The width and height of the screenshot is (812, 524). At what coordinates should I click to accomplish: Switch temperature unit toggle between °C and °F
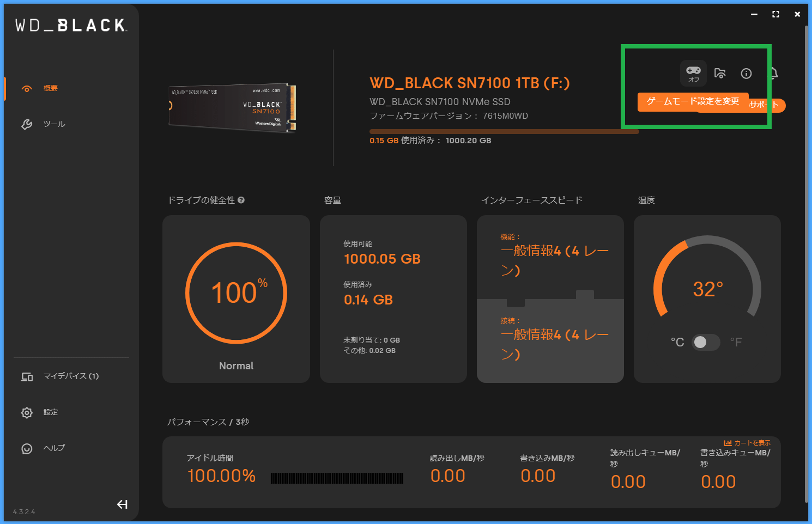[x=706, y=342]
